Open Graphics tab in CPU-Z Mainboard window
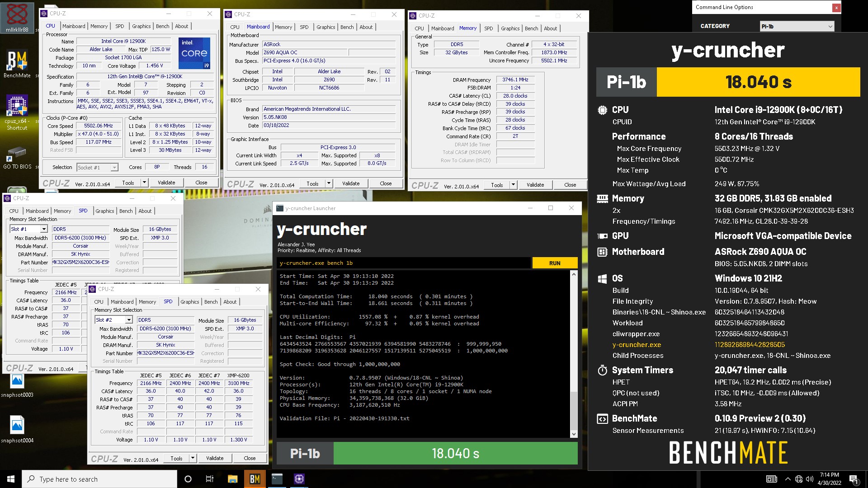Viewport: 868px width, 488px height. pos(325,27)
